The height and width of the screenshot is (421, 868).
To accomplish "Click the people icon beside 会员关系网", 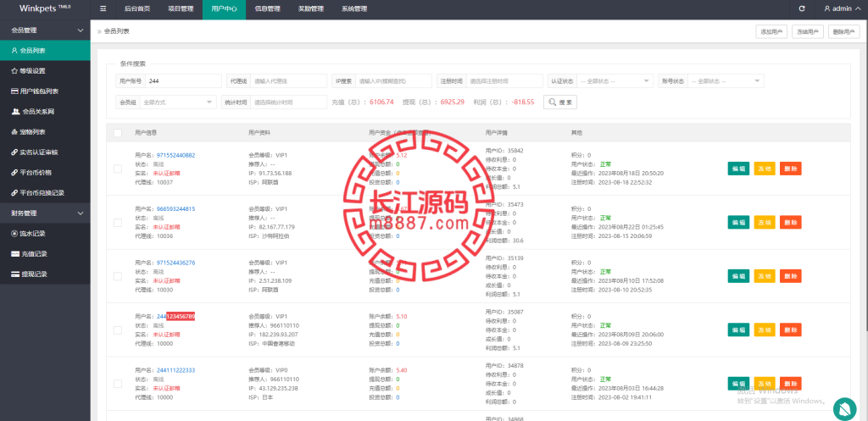I will point(15,112).
